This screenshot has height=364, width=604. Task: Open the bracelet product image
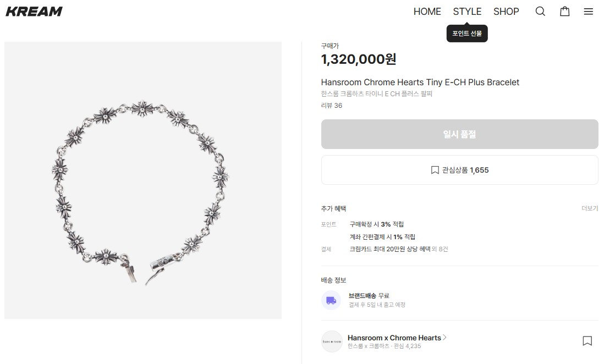pyautogui.click(x=143, y=180)
